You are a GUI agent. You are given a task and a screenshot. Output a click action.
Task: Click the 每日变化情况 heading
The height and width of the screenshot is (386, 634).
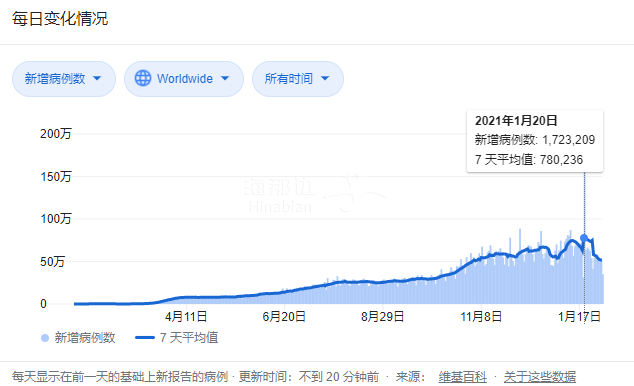[x=60, y=19]
